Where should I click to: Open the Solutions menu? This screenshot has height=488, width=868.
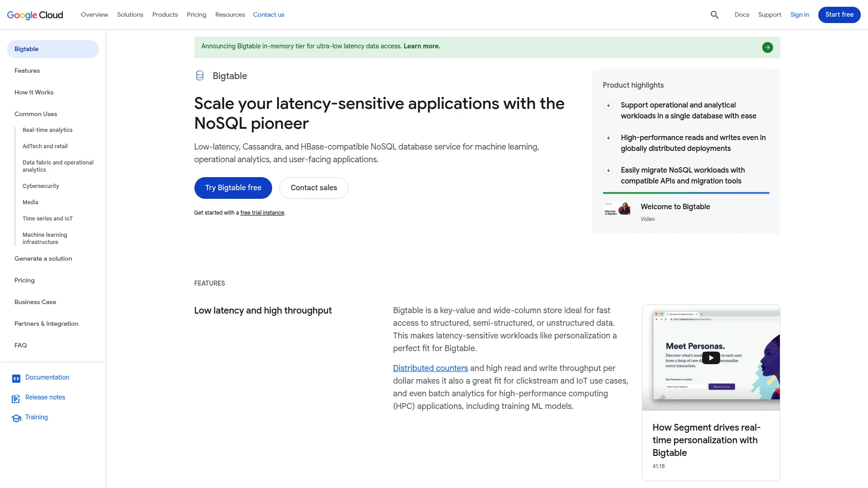tap(130, 15)
